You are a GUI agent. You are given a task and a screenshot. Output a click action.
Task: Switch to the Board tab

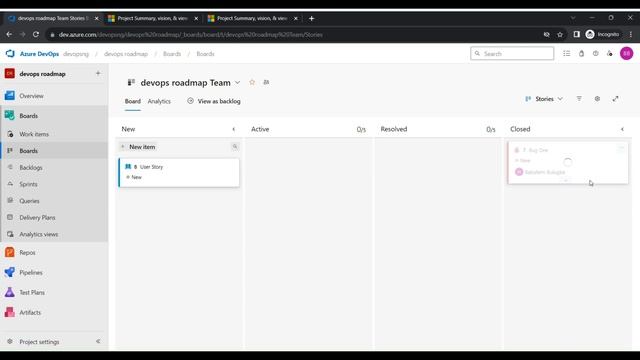click(x=133, y=101)
